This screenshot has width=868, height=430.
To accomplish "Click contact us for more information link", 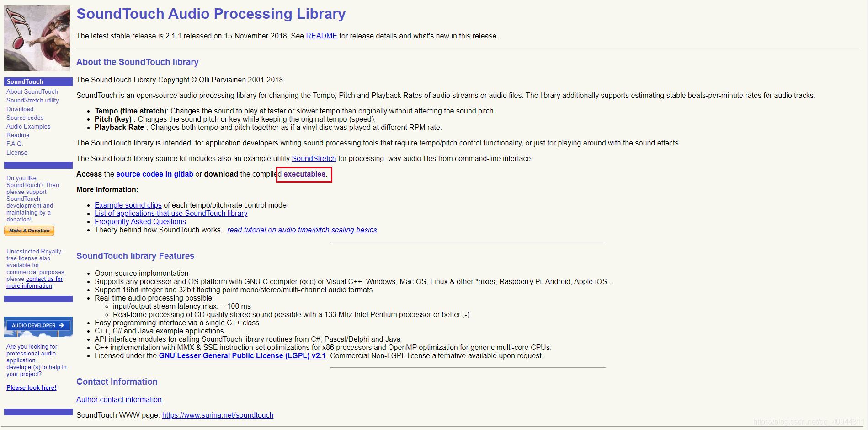I will point(35,282).
